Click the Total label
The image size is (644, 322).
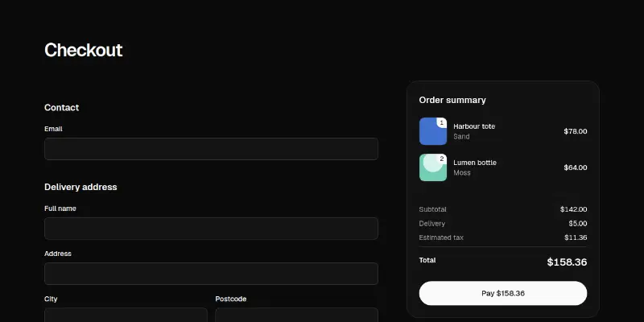point(427,260)
